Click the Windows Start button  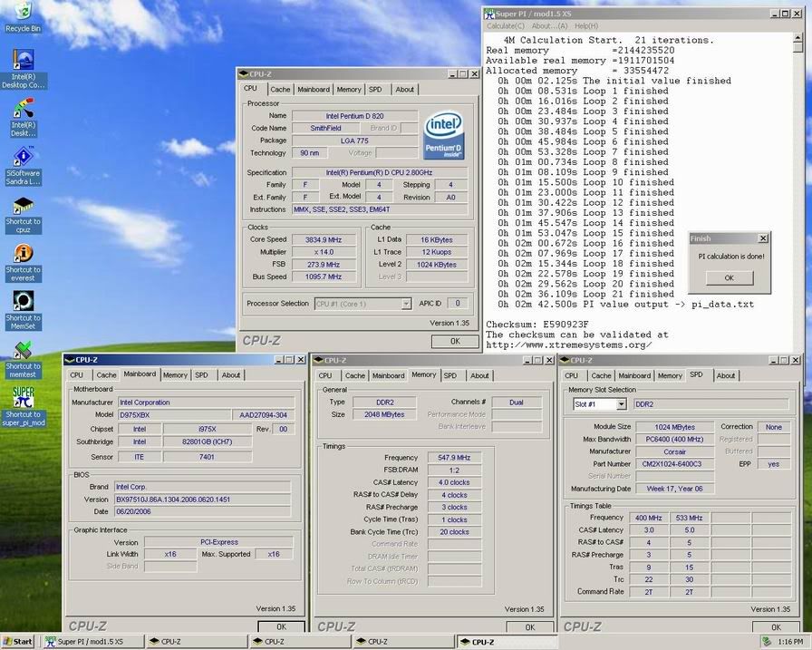point(19,641)
